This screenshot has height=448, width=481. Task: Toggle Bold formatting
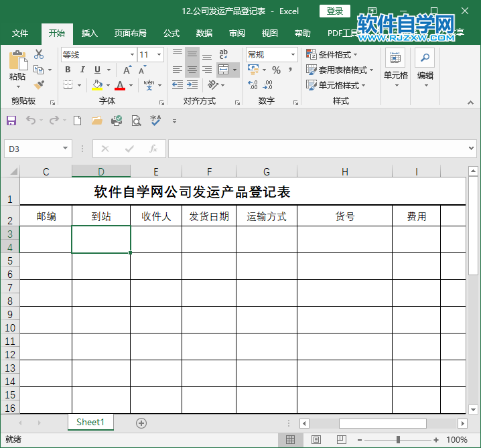click(68, 70)
